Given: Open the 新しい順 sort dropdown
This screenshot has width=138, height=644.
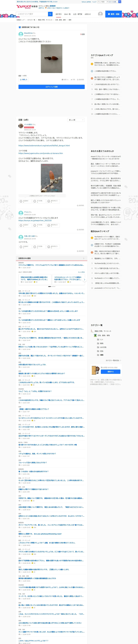Looking at the screenshot, I should [76, 120].
